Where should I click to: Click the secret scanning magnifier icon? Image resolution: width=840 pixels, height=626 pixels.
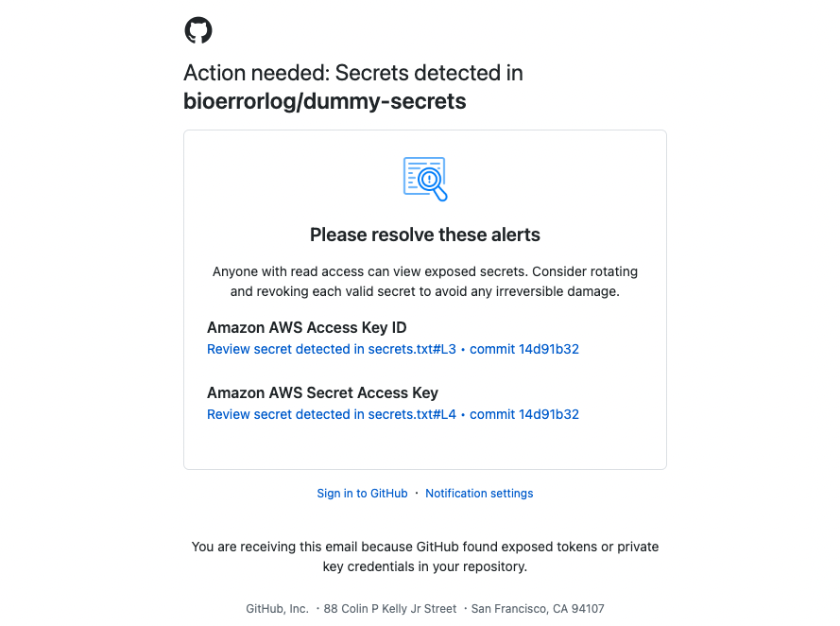coord(425,179)
